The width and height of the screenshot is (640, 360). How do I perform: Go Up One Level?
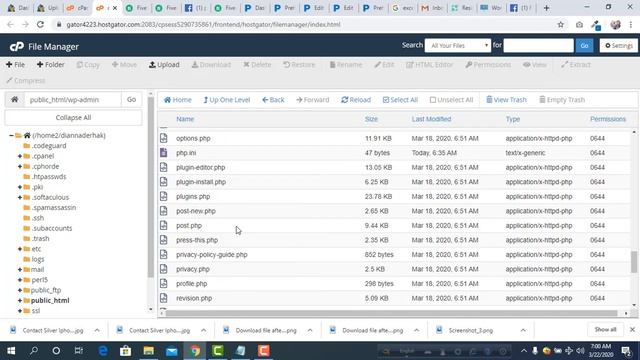coord(227,100)
